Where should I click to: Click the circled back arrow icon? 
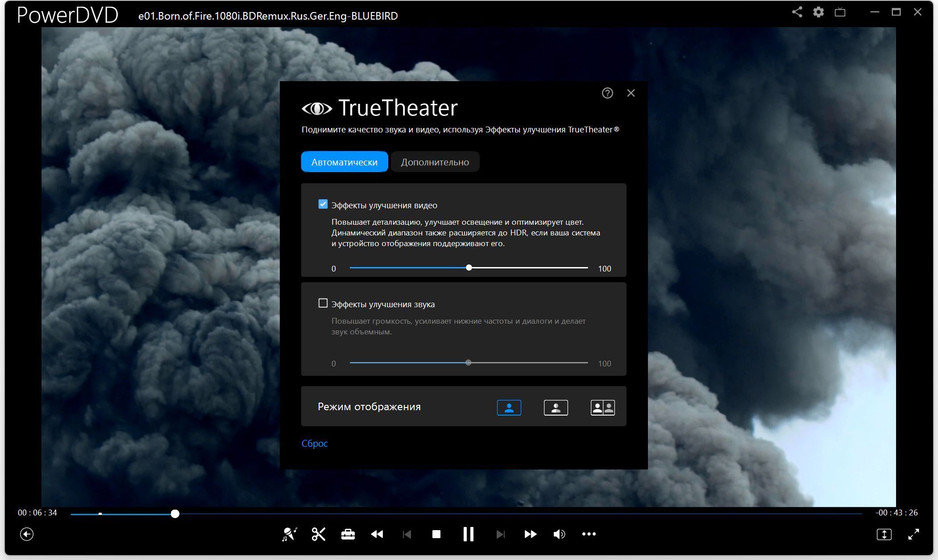point(27,534)
